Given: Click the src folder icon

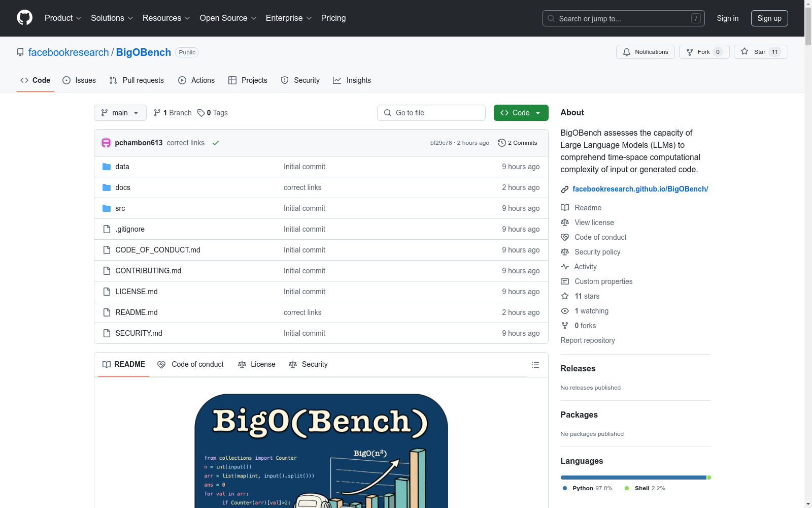Looking at the screenshot, I should [x=107, y=208].
